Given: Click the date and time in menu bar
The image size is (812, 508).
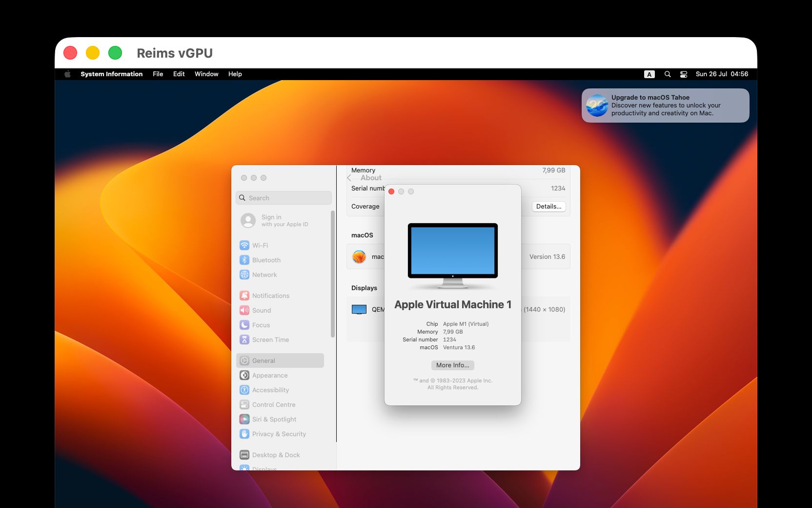Looking at the screenshot, I should pos(722,74).
